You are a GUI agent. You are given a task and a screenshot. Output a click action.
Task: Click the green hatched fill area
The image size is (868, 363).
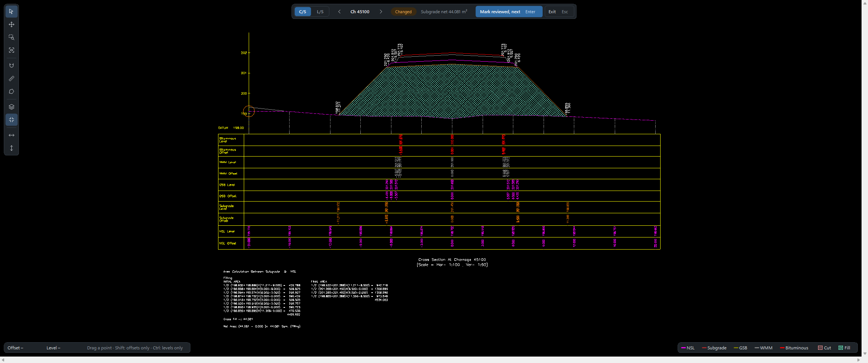point(452,91)
